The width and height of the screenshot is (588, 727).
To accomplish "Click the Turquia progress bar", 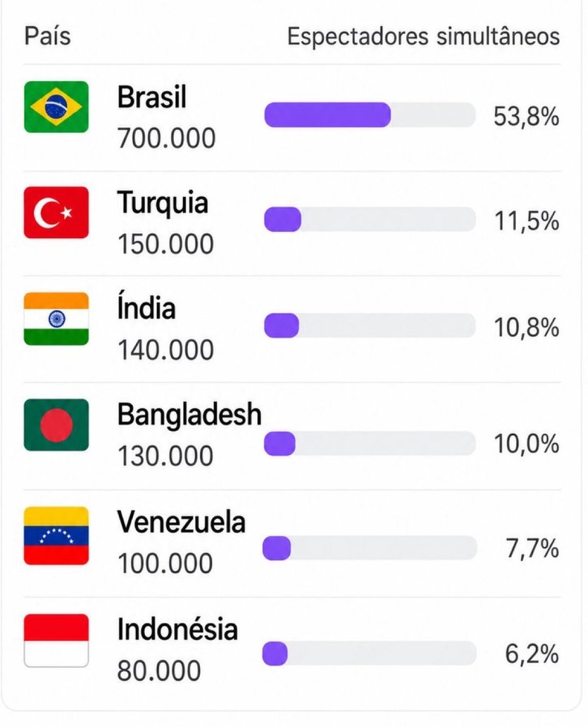I will pos(370,219).
